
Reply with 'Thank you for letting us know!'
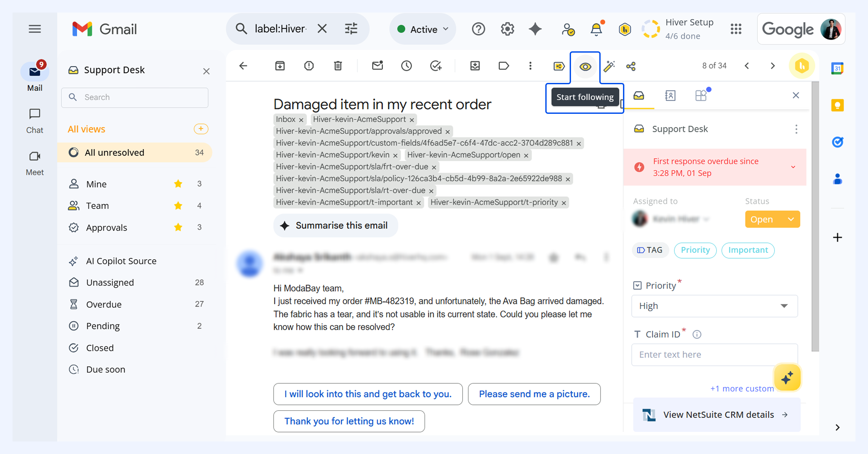[349, 421]
